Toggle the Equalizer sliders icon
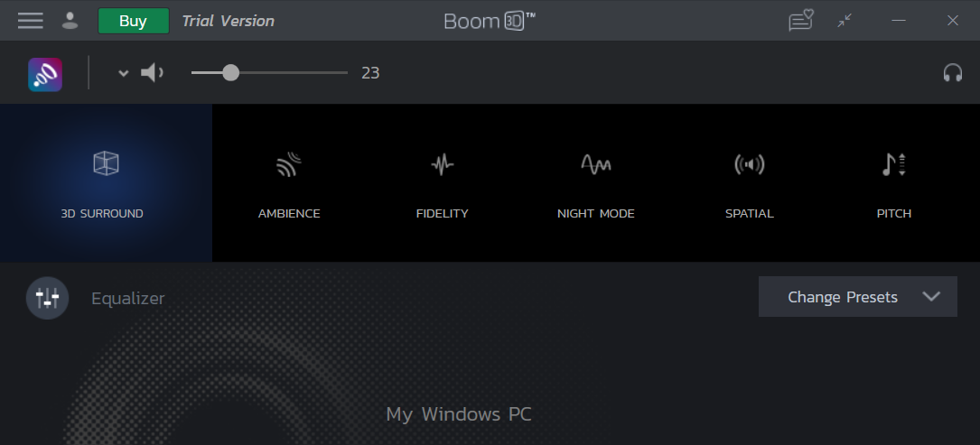The image size is (980, 445). 48,298
